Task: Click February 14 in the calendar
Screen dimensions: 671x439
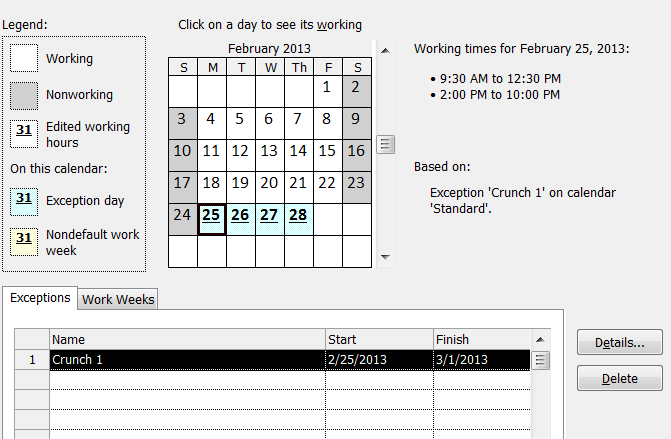Action: coord(298,151)
